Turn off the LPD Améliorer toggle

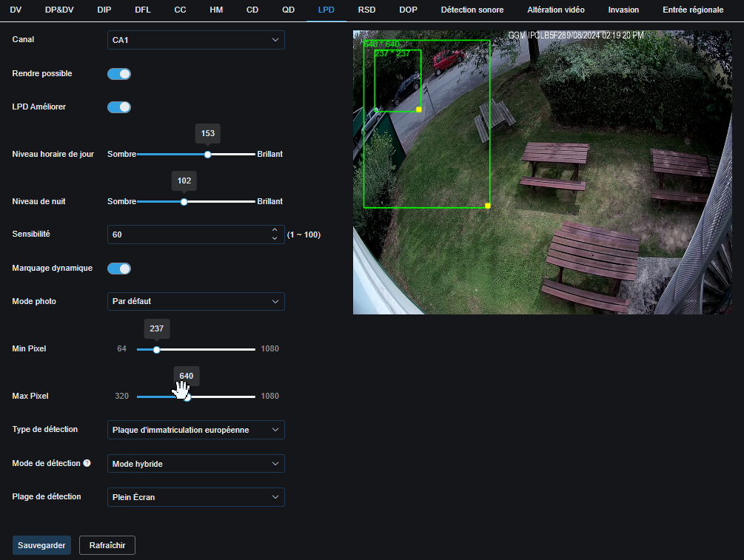[x=118, y=107]
